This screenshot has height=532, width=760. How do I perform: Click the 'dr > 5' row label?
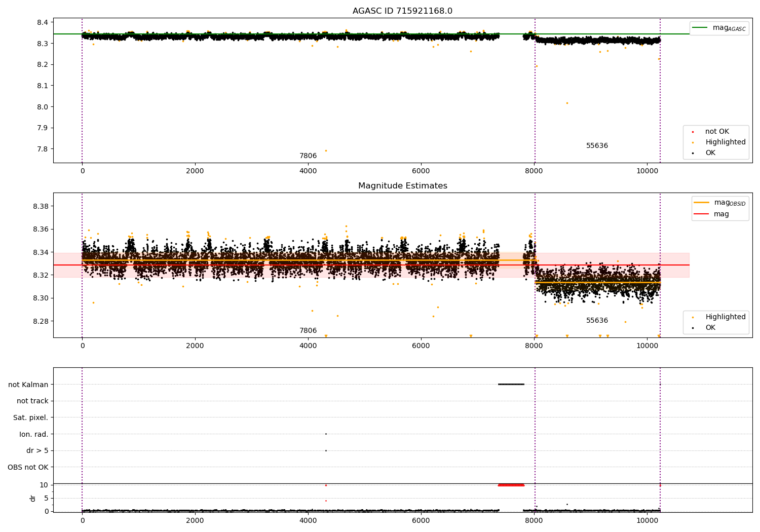coord(37,451)
